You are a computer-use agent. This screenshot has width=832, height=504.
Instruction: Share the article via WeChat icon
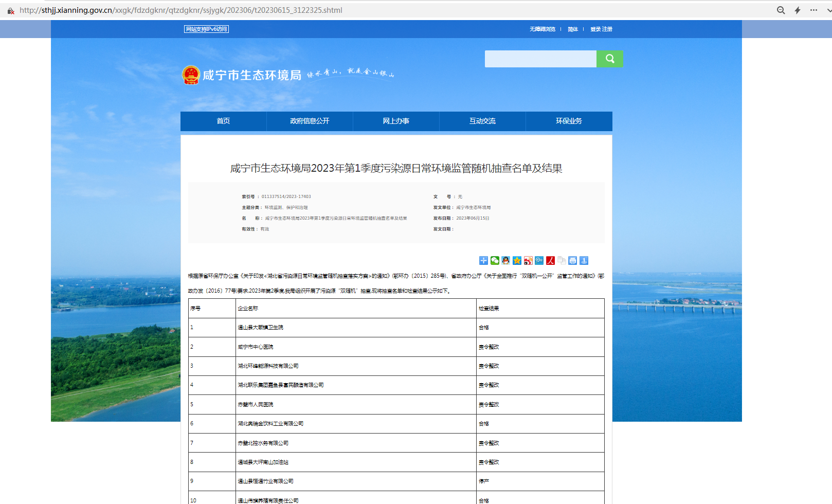495,261
